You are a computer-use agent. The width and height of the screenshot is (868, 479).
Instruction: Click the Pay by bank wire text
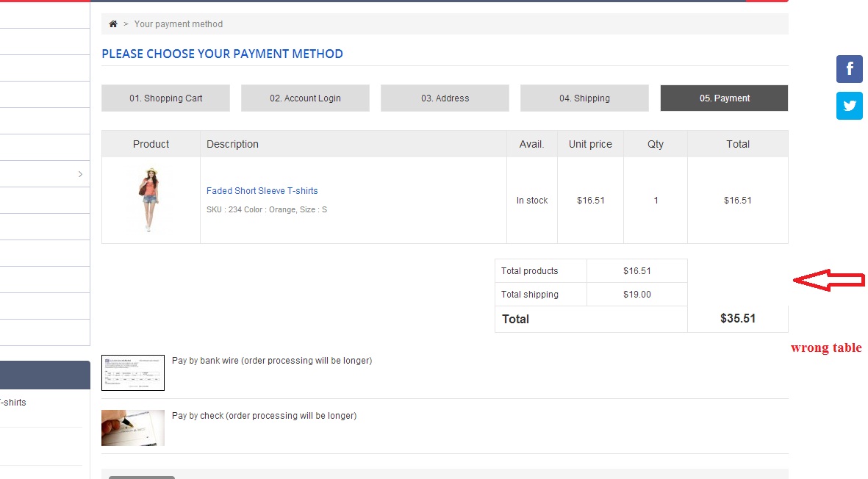[272, 361]
